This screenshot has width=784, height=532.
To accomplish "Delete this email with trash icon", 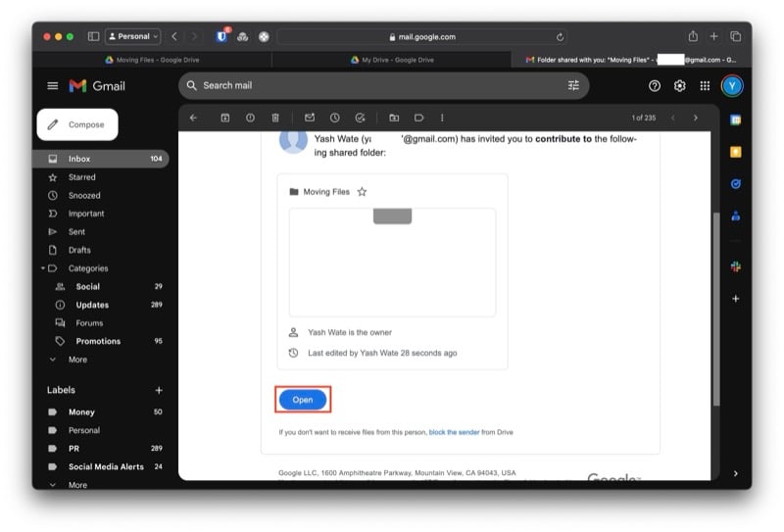I will pyautogui.click(x=275, y=118).
